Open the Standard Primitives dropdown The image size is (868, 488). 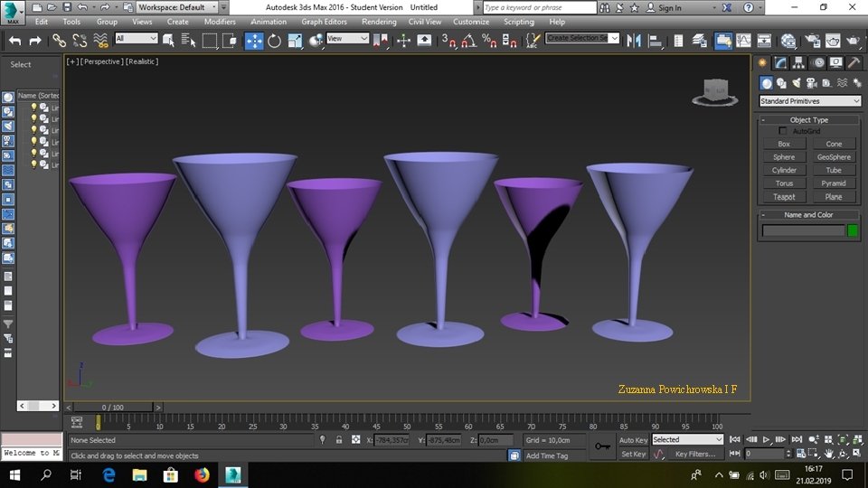tap(809, 101)
